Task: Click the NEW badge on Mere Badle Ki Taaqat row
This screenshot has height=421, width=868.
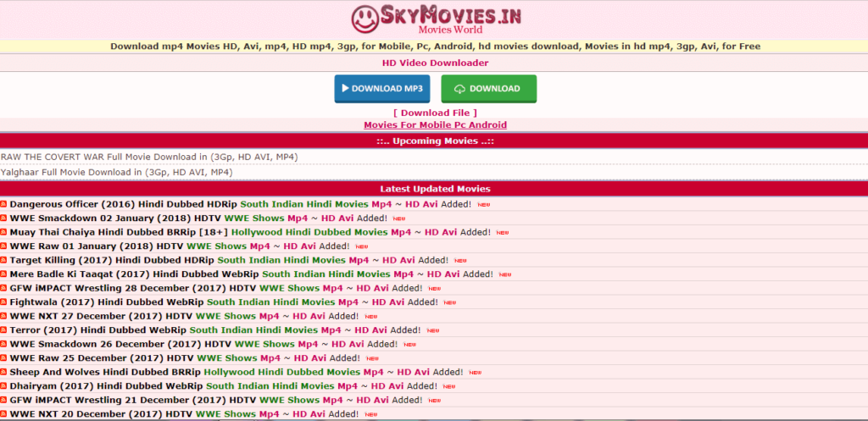Action: point(505,274)
